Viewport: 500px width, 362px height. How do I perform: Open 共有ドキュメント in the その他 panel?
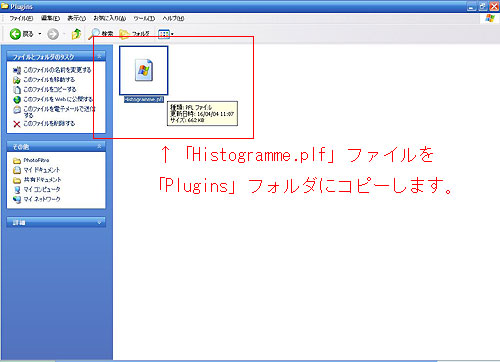pos(42,180)
